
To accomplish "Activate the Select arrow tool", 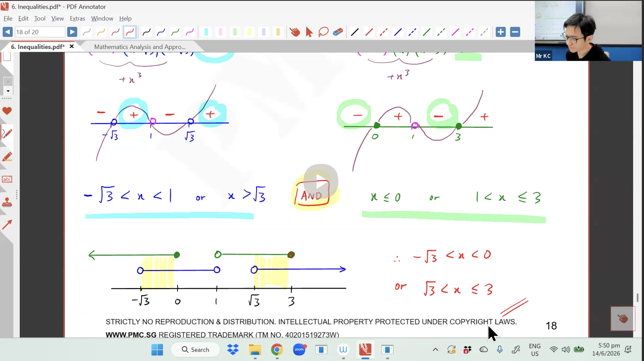I will point(309,32).
